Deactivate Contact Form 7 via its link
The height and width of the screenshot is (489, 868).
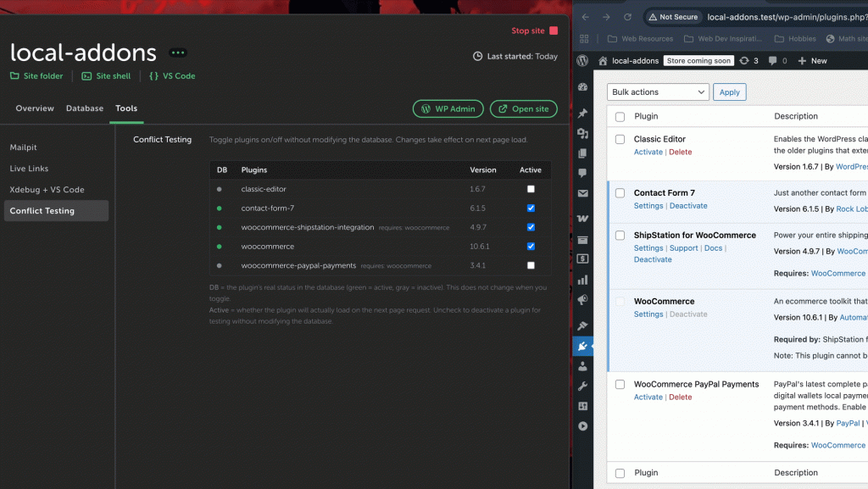690,205
